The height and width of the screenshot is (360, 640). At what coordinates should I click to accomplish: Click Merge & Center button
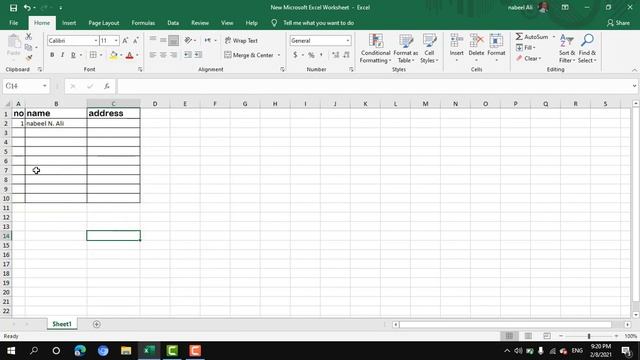(249, 55)
